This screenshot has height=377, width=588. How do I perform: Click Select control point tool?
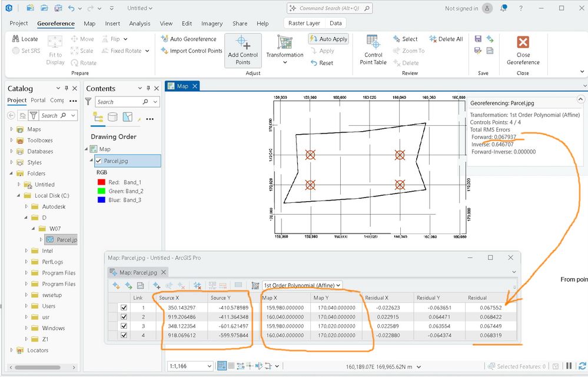[405, 39]
